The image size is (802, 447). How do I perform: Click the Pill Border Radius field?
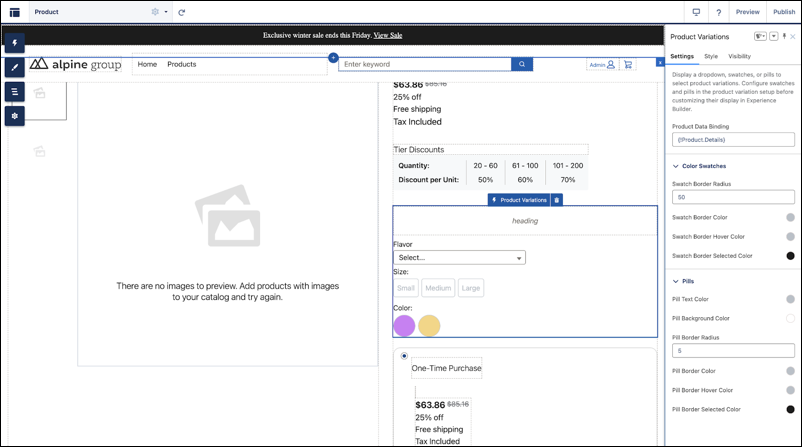point(733,351)
